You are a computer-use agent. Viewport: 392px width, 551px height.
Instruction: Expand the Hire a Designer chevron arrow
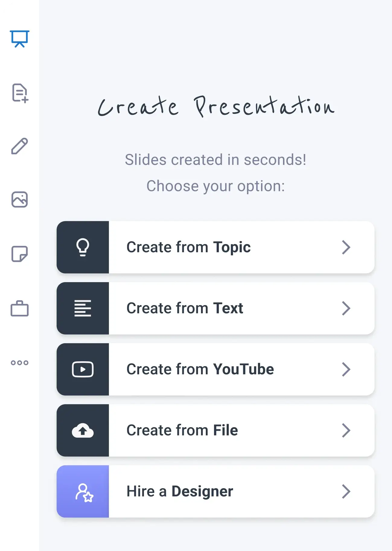pyautogui.click(x=346, y=491)
